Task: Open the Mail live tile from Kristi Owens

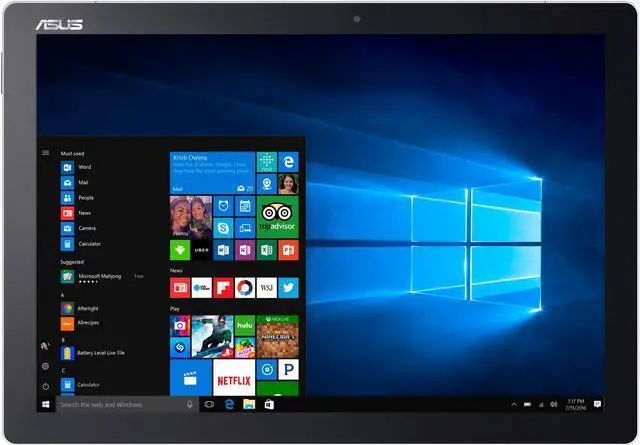Action: pos(212,173)
